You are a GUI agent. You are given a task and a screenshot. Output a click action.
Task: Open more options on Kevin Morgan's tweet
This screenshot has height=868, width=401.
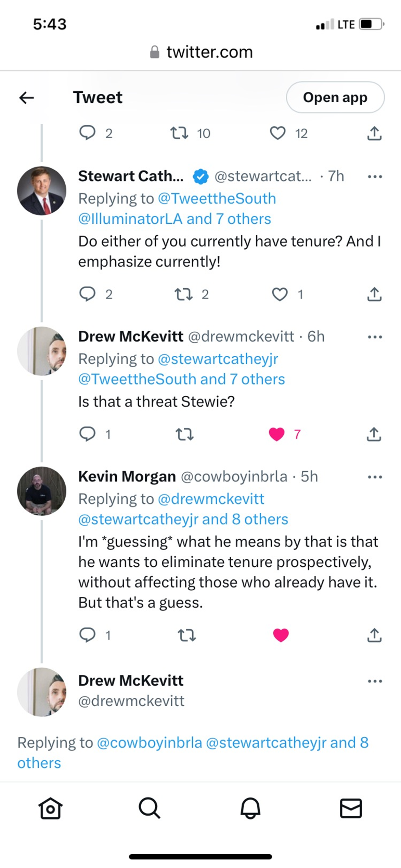coord(375,477)
